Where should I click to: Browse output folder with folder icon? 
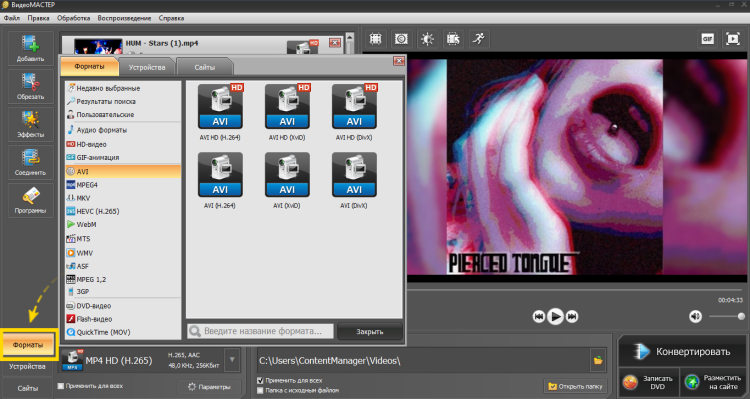[x=598, y=361]
